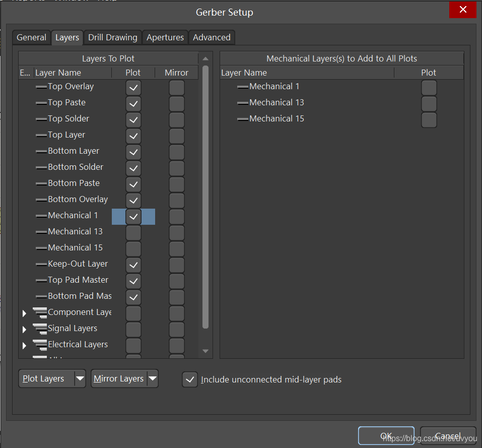Enable Mirror for Bottom Layer
The width and height of the screenshot is (482, 448).
click(x=176, y=152)
